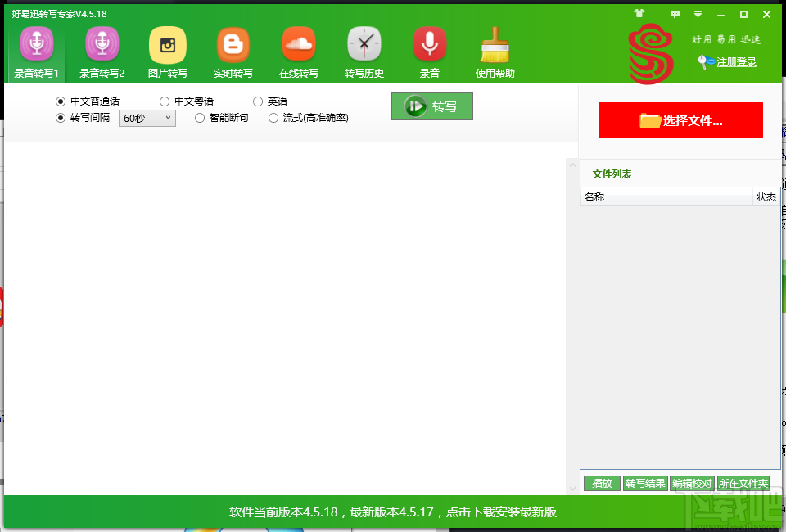The width and height of the screenshot is (786, 532).
Task: Open 图片转写 image transcription
Action: pyautogui.click(x=167, y=51)
